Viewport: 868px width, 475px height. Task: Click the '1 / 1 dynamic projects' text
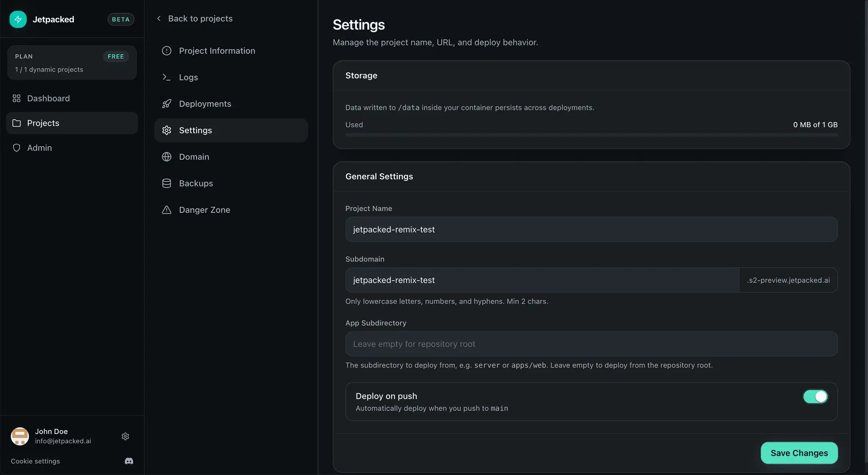49,69
